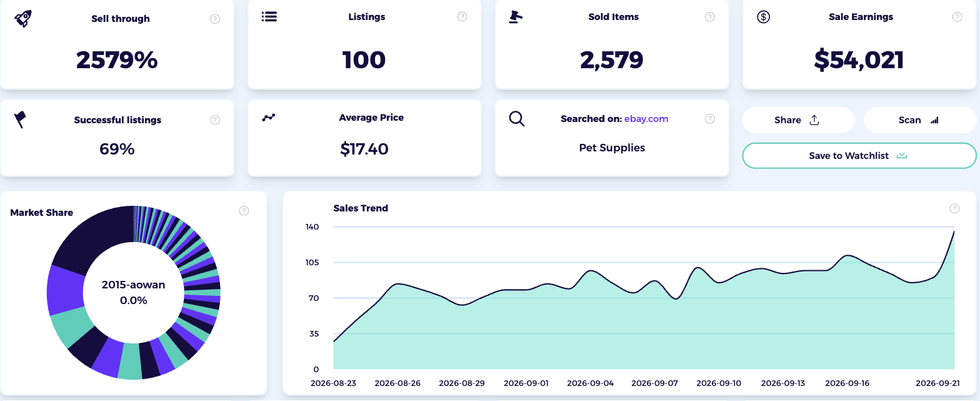
Task: Open help tooltip for Sales Trend
Action: tap(954, 208)
